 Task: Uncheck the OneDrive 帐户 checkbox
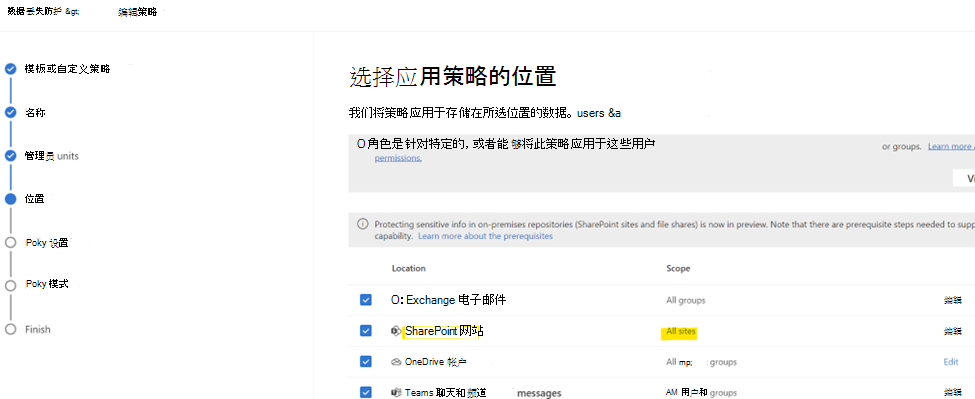(x=366, y=362)
